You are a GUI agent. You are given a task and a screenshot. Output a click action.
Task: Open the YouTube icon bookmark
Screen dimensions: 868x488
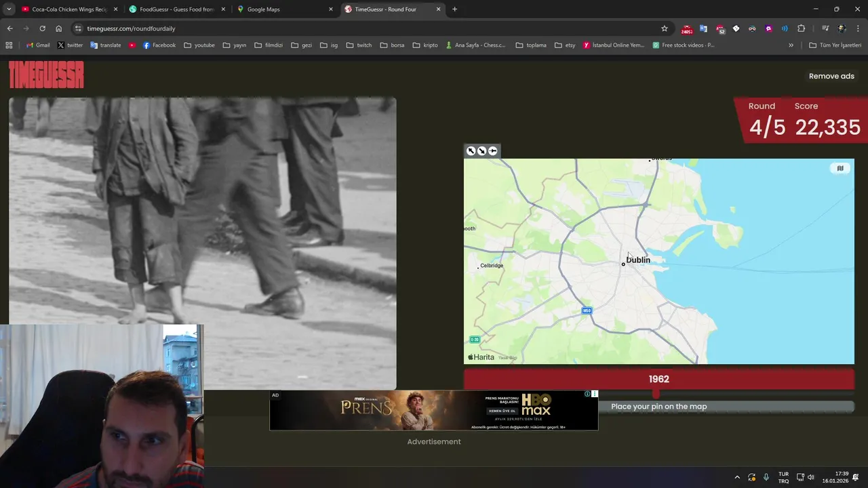[x=132, y=45]
